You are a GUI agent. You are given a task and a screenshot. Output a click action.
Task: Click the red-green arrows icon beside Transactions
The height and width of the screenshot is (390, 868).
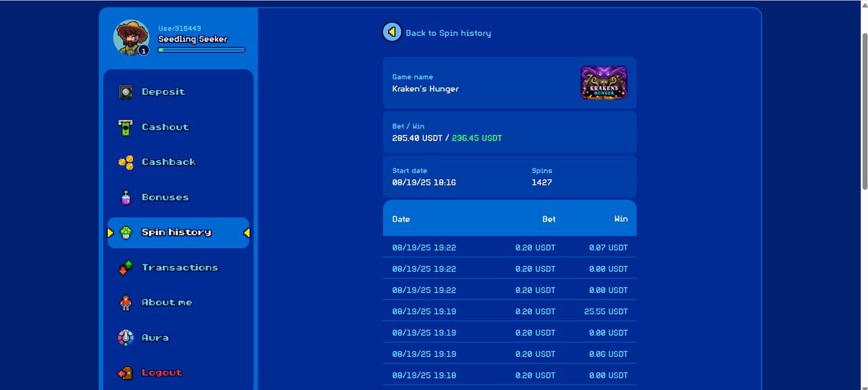click(x=125, y=268)
